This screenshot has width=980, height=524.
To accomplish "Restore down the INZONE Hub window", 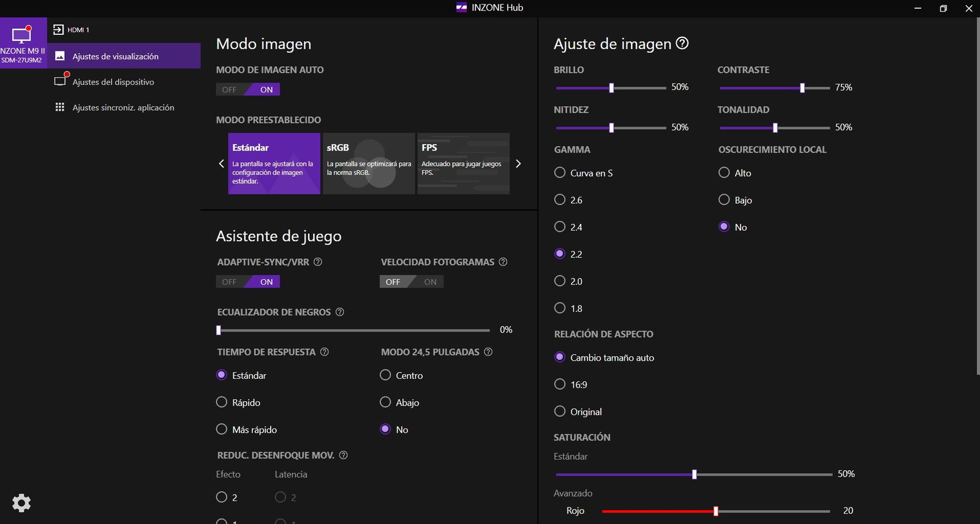I will pyautogui.click(x=943, y=8).
